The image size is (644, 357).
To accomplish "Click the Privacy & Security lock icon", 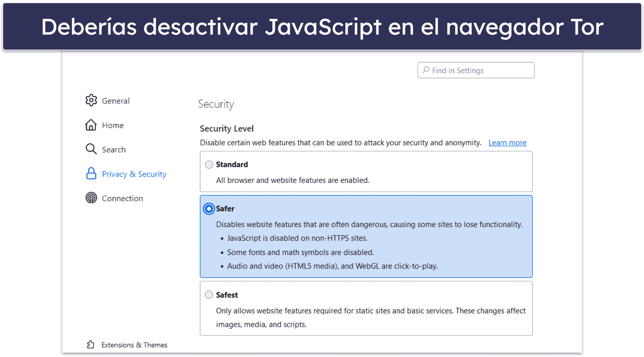I will [91, 174].
